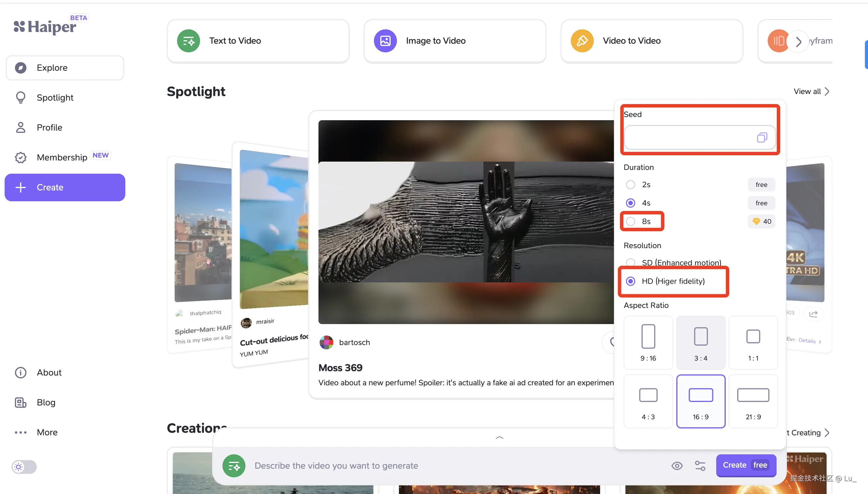Select the 16:9 aspect ratio icon
This screenshot has height=494, width=868.
(x=700, y=395)
